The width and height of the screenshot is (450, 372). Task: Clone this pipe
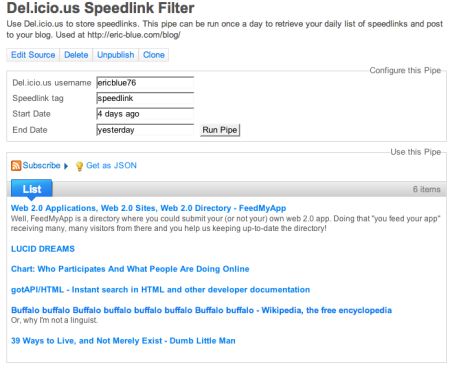[x=154, y=55]
